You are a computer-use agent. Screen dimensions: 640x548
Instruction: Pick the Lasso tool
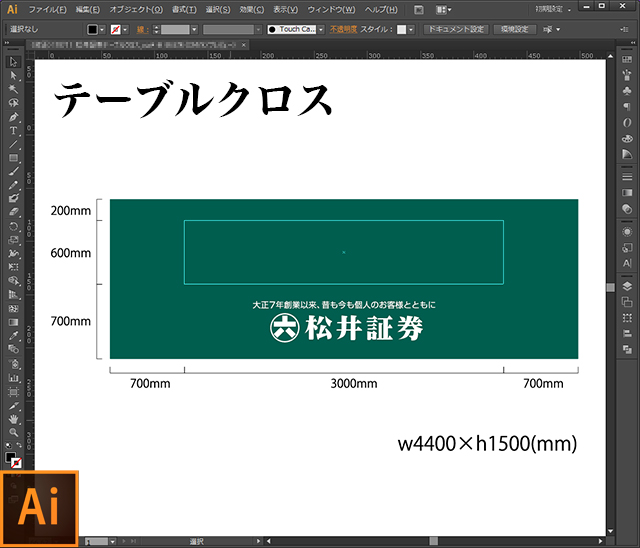click(x=13, y=103)
